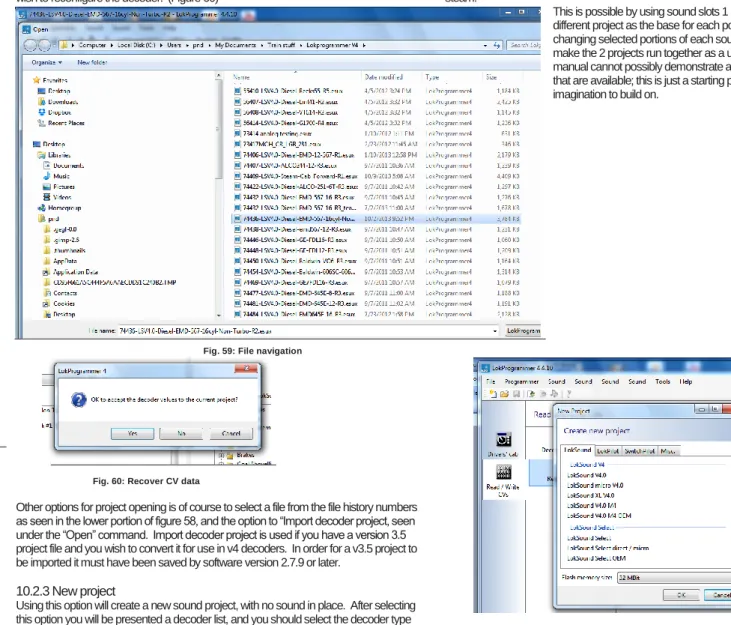
Task: Click Cancel in the accept decoder values dialog
Action: (x=231, y=433)
